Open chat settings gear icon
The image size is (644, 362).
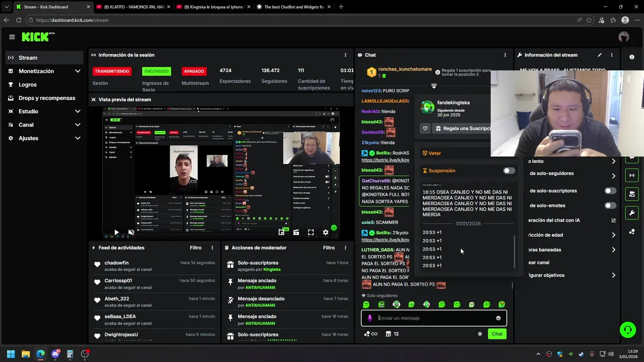tap(480, 334)
